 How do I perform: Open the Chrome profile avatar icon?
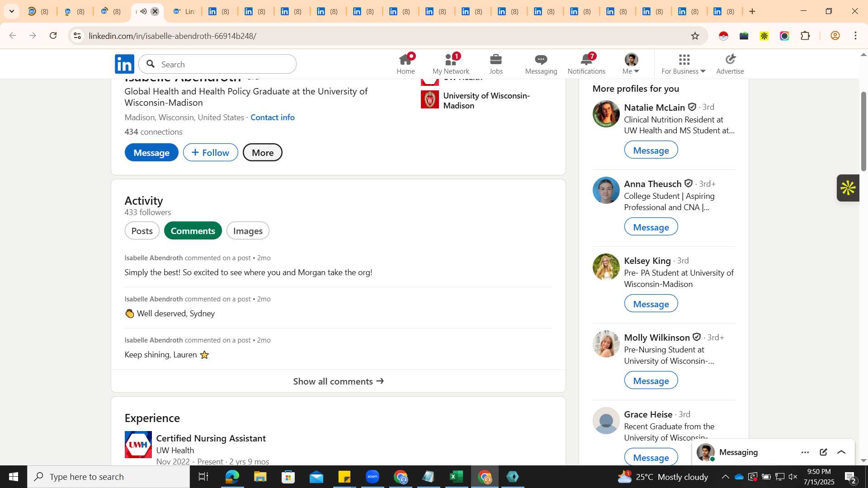835,36
